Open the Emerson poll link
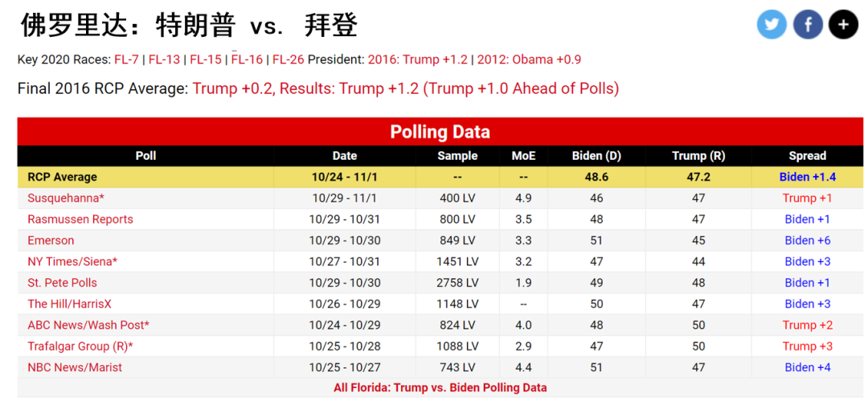868x405 pixels. pos(51,241)
